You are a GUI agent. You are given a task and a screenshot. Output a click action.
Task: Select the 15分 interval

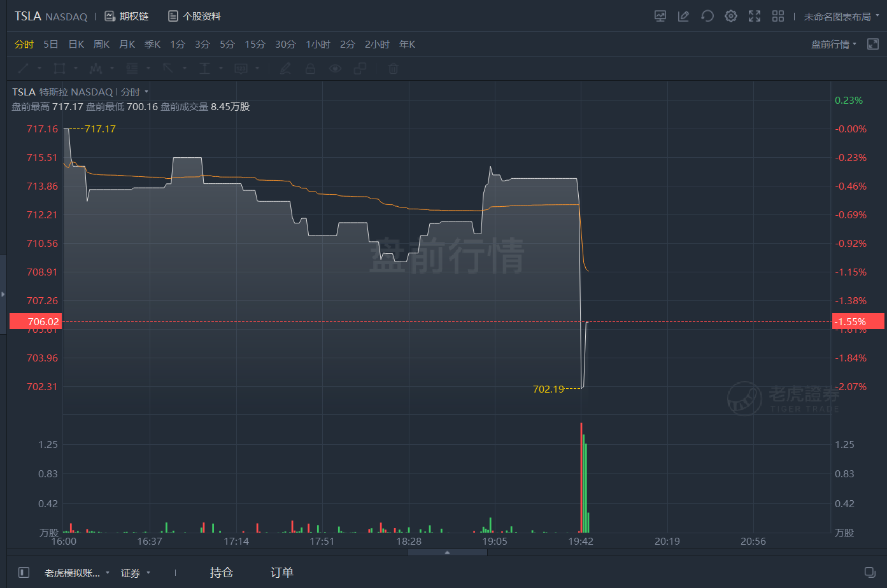255,44
